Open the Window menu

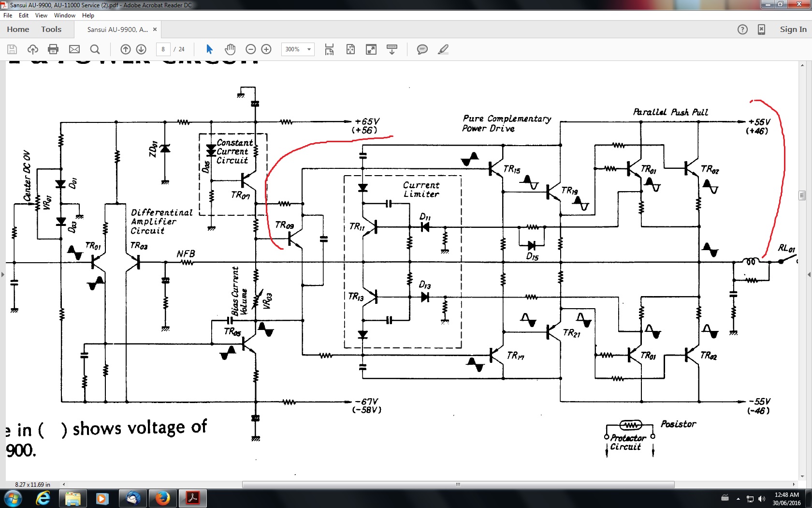click(65, 15)
